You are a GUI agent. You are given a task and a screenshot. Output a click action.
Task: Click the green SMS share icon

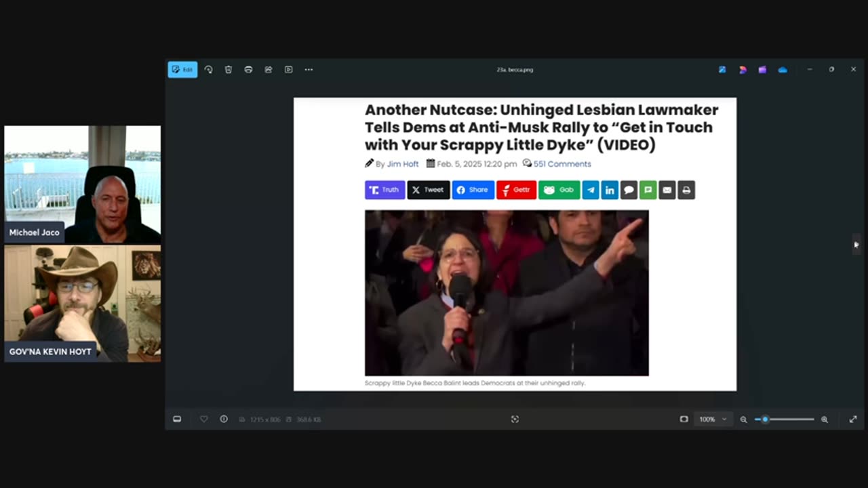tap(648, 190)
